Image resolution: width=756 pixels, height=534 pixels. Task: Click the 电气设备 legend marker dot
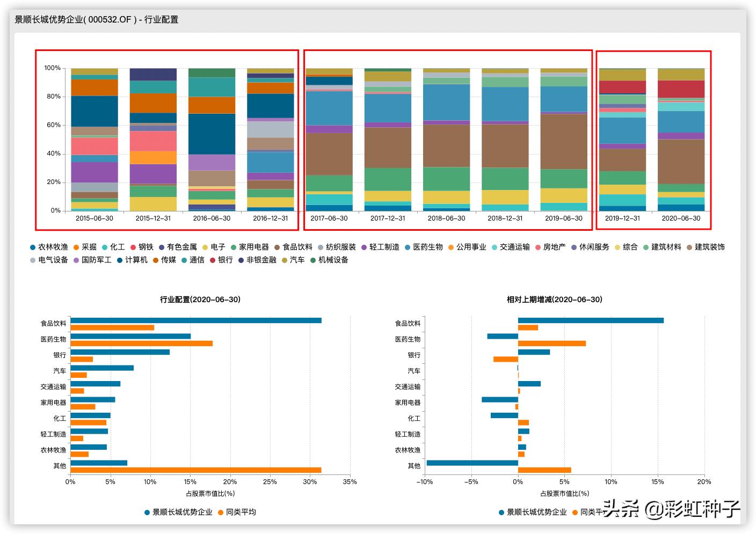tap(33, 260)
